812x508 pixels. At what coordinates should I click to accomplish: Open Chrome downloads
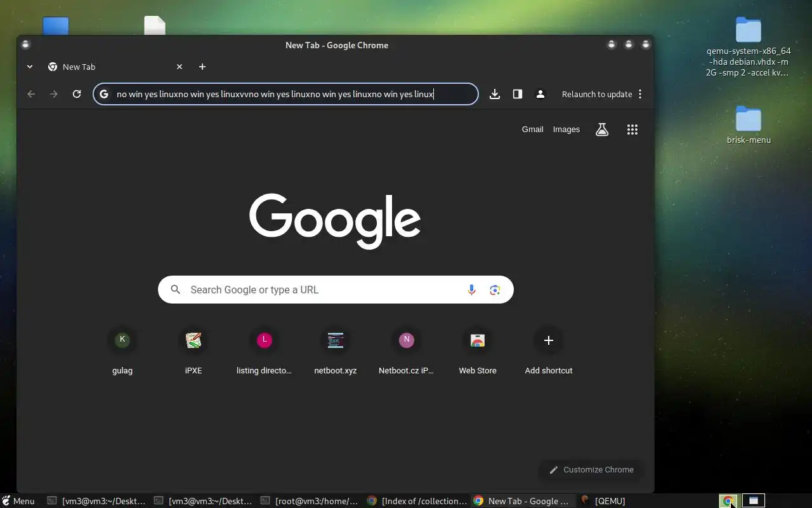pyautogui.click(x=495, y=94)
